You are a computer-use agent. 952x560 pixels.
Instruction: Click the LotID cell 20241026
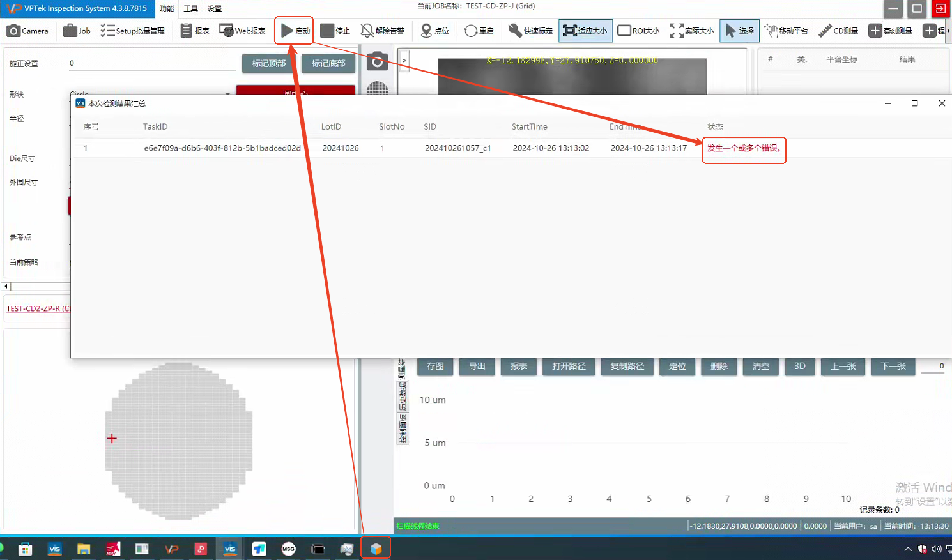(341, 148)
